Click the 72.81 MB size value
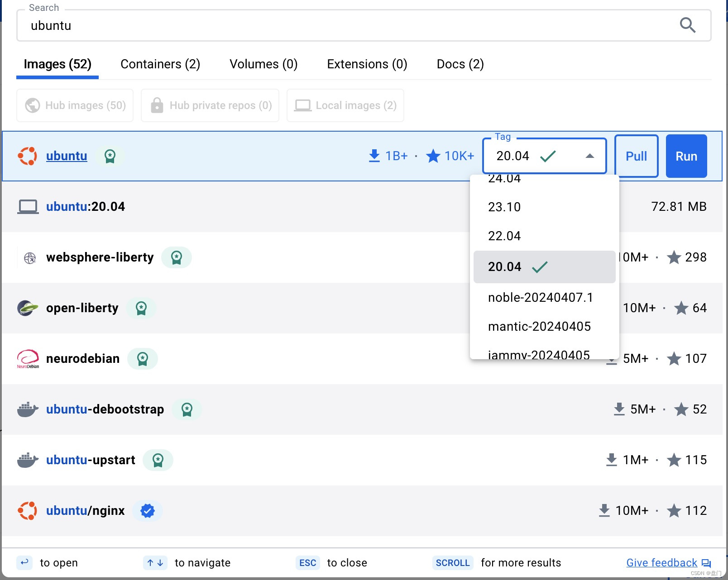Image resolution: width=728 pixels, height=580 pixels. [679, 207]
